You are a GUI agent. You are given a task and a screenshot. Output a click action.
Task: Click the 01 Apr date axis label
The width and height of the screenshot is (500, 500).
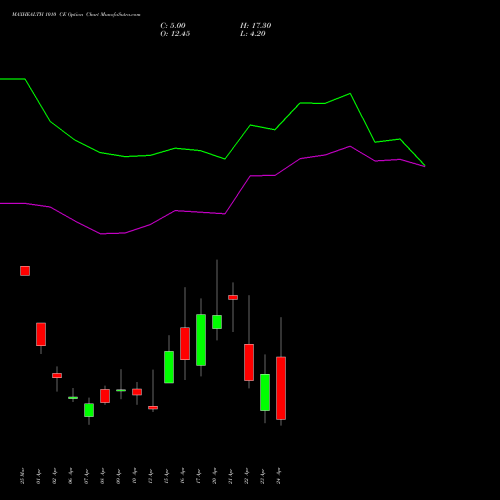(x=38, y=476)
